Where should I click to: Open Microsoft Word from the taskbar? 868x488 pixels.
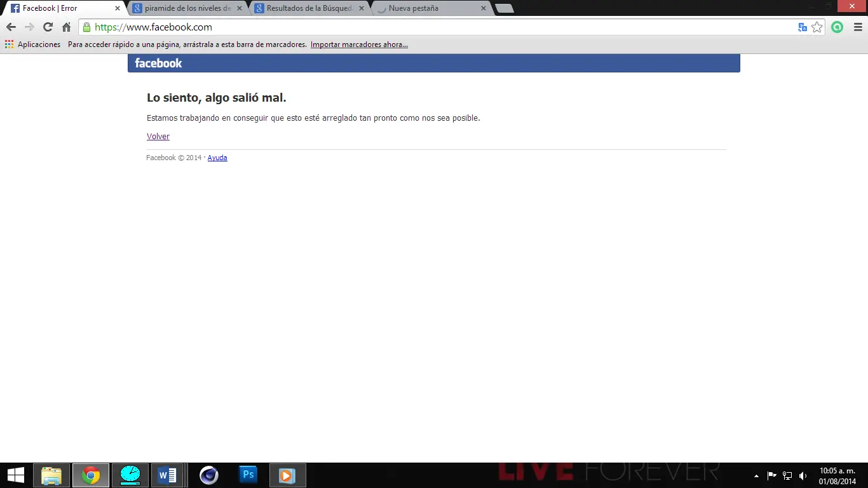point(167,475)
